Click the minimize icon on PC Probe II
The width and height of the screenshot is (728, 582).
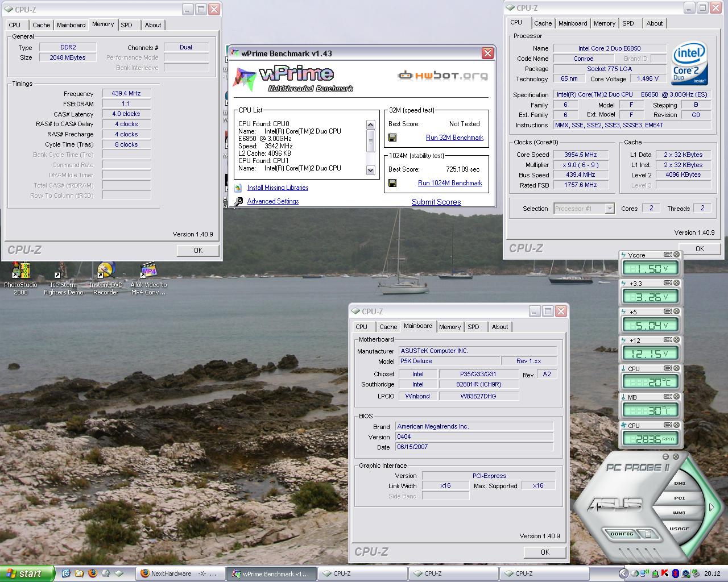coord(666,456)
